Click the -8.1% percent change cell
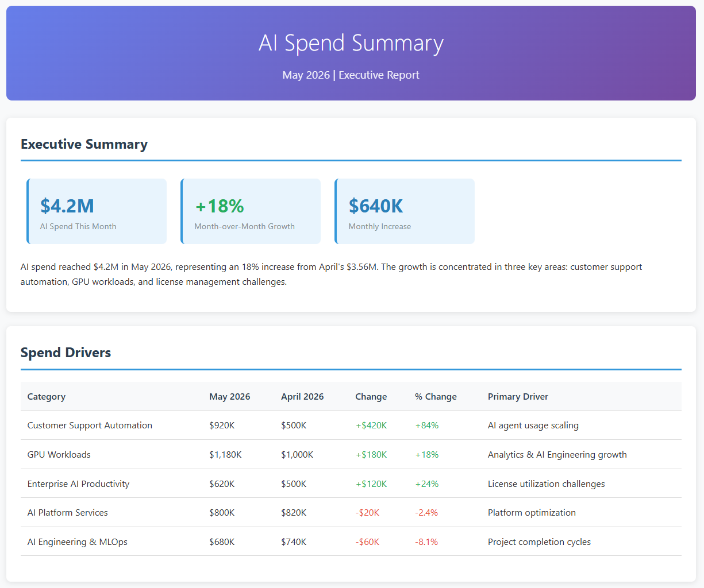The height and width of the screenshot is (588, 704). coord(426,542)
